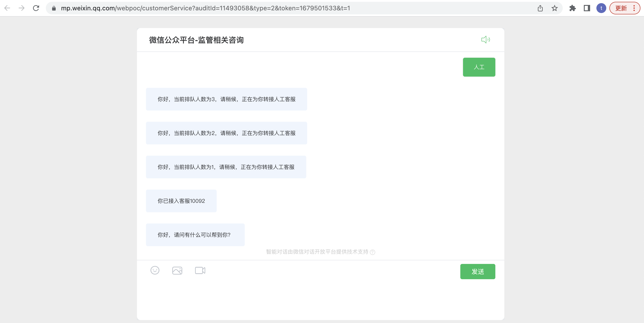Image resolution: width=644 pixels, height=323 pixels.
Task: Click the share page icon in the address bar
Action: click(x=540, y=8)
